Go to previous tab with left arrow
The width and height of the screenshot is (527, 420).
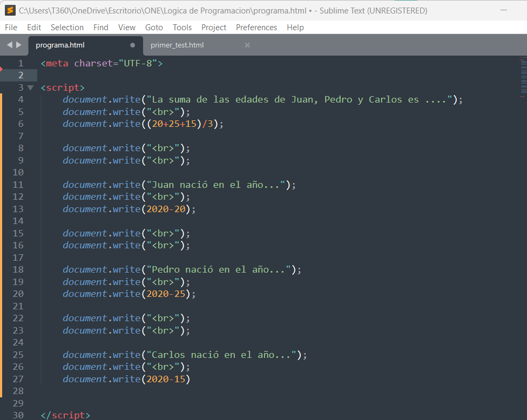9,45
